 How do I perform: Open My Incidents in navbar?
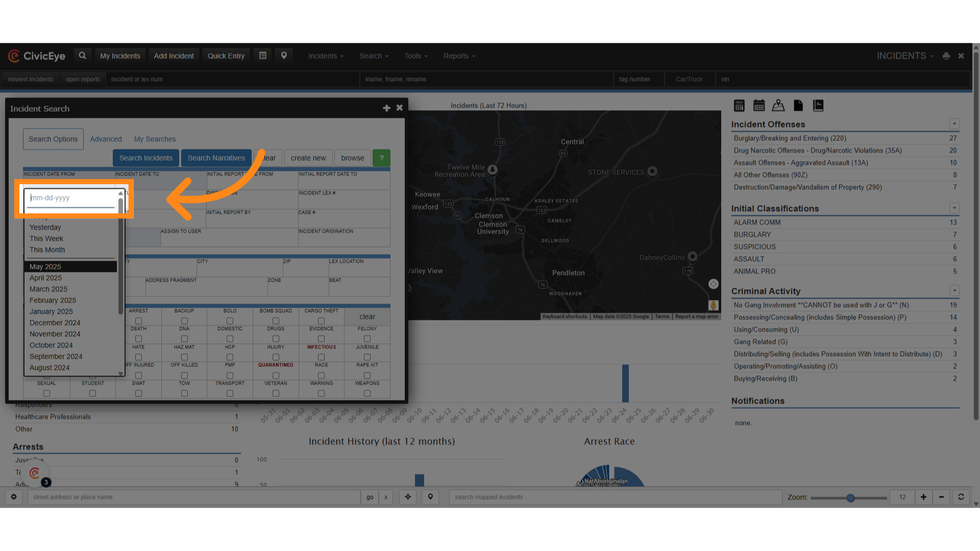pyautogui.click(x=120, y=56)
